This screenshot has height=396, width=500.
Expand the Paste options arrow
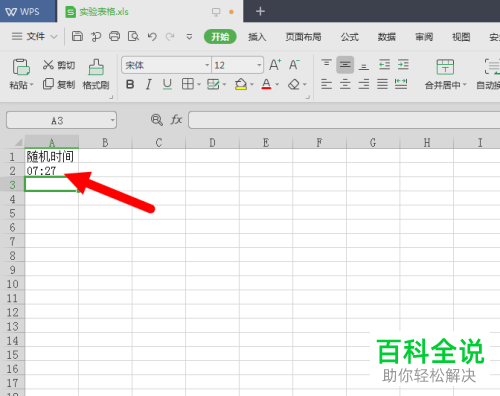[x=32, y=85]
